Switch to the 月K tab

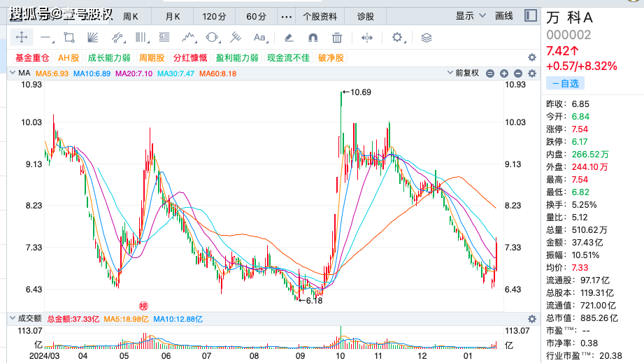tap(173, 17)
